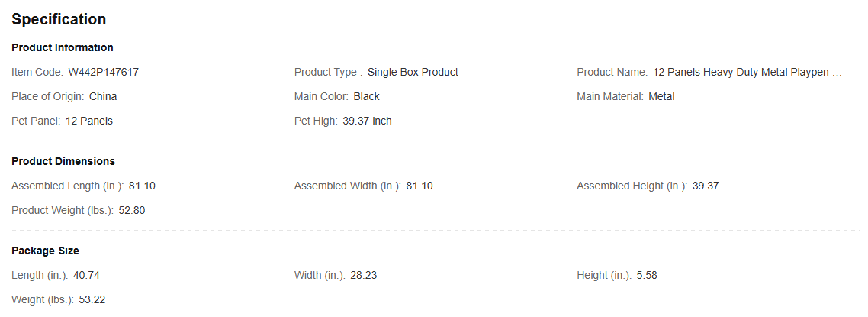The width and height of the screenshot is (868, 317).
Task: Click the package Length 40.74 value
Action: (86, 276)
